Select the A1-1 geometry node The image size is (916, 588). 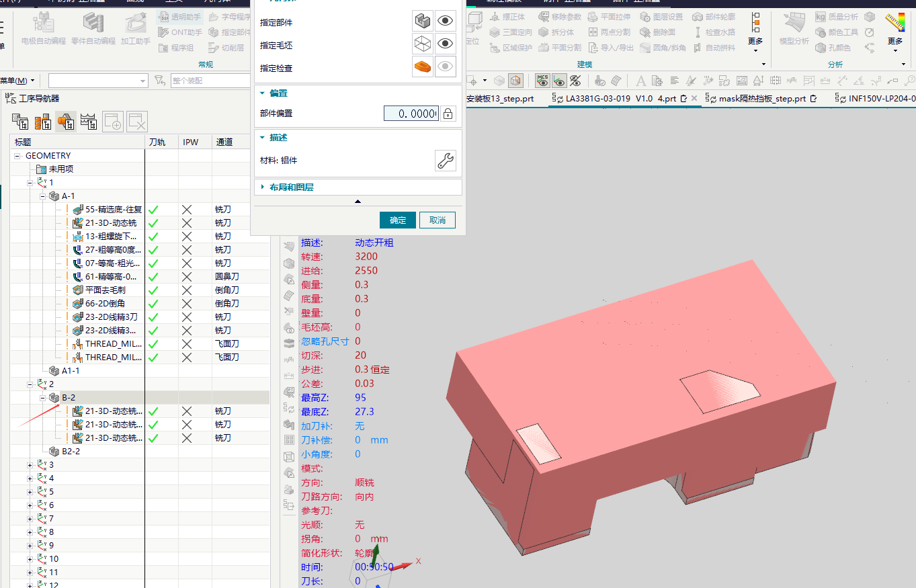click(71, 371)
